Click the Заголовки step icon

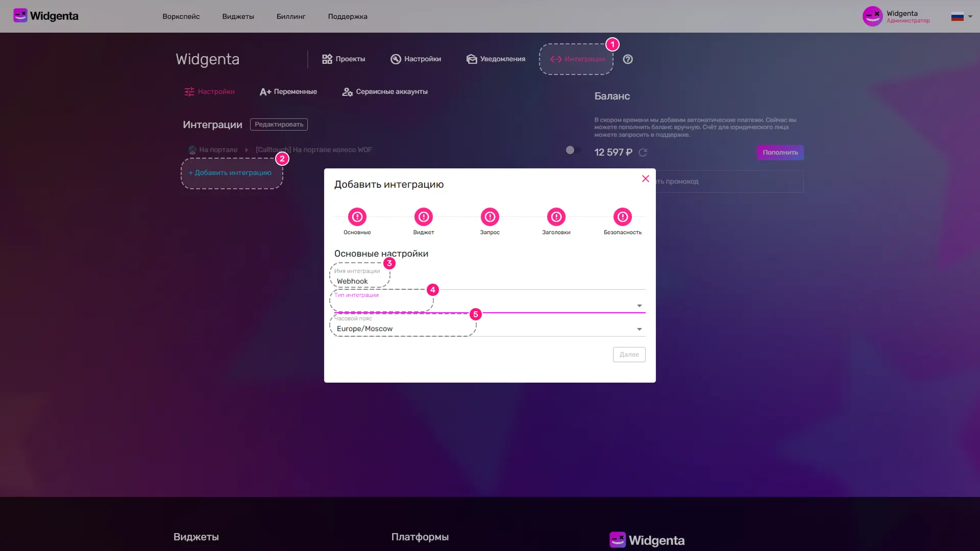[556, 217]
